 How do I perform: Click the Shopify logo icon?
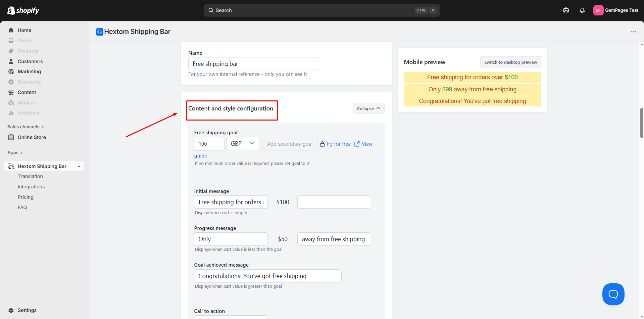(11, 10)
